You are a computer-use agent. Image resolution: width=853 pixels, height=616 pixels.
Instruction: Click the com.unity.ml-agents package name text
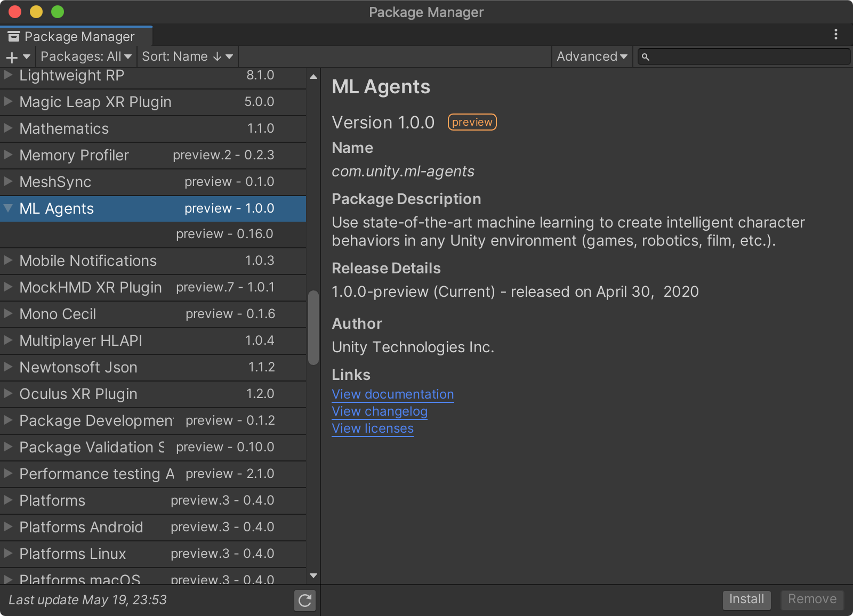(x=403, y=172)
